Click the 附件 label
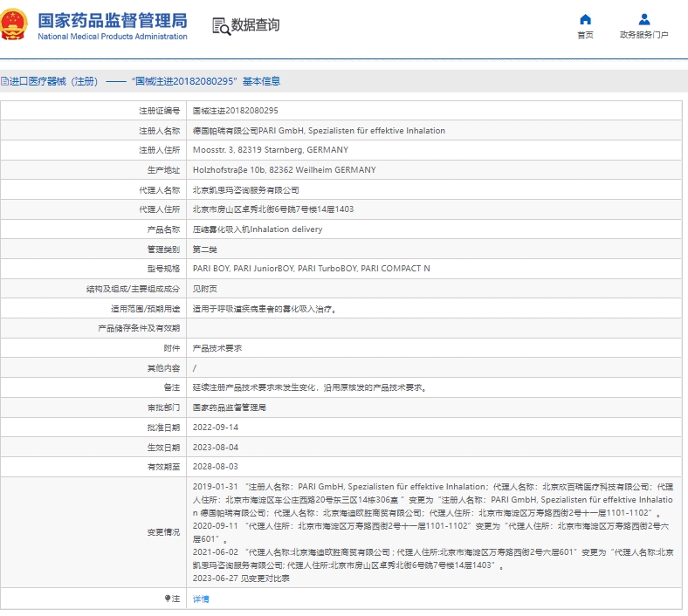688x616 pixels. coord(171,348)
